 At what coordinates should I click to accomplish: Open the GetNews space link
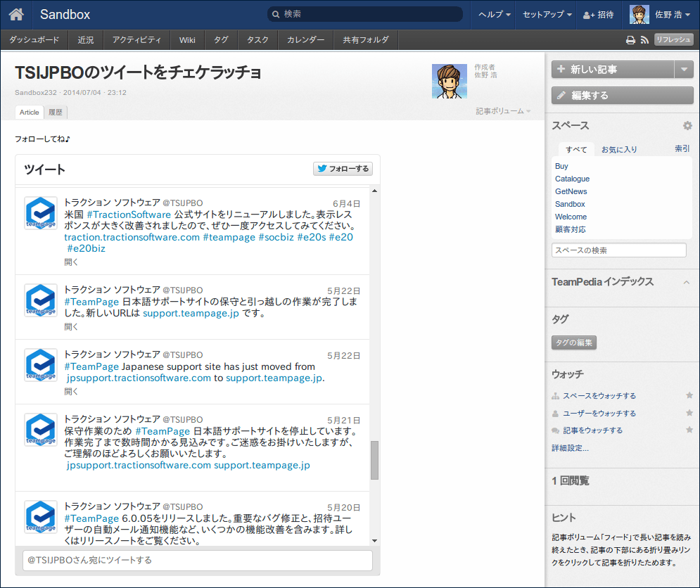[x=571, y=191]
